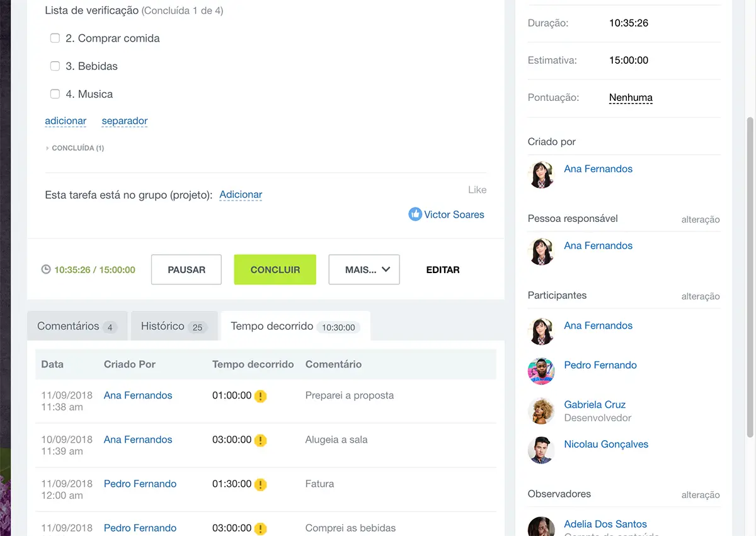The height and width of the screenshot is (536, 756).
Task: Click Pedro Fernando's avatar in Participantes
Action: tap(541, 371)
